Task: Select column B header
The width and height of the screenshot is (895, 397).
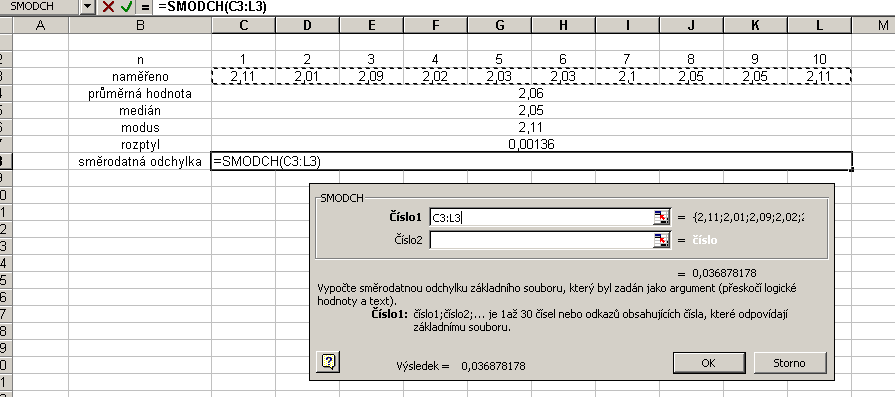Action: point(140,25)
